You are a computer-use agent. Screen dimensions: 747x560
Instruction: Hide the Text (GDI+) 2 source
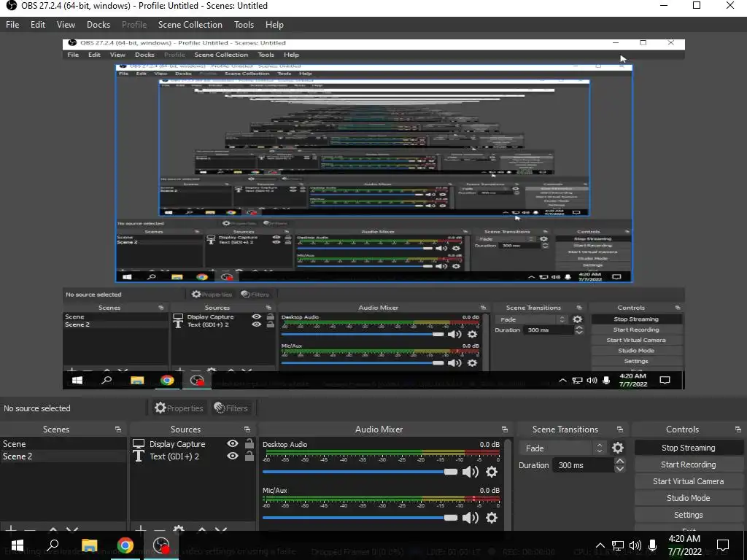point(233,456)
